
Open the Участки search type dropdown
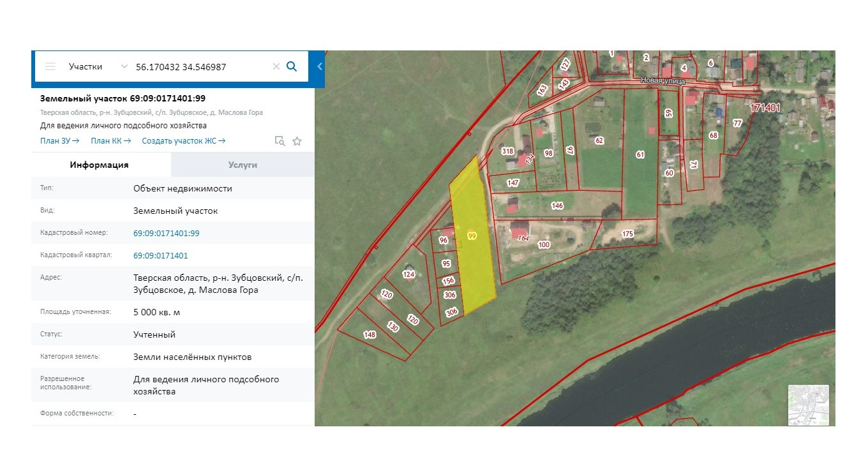pos(98,66)
